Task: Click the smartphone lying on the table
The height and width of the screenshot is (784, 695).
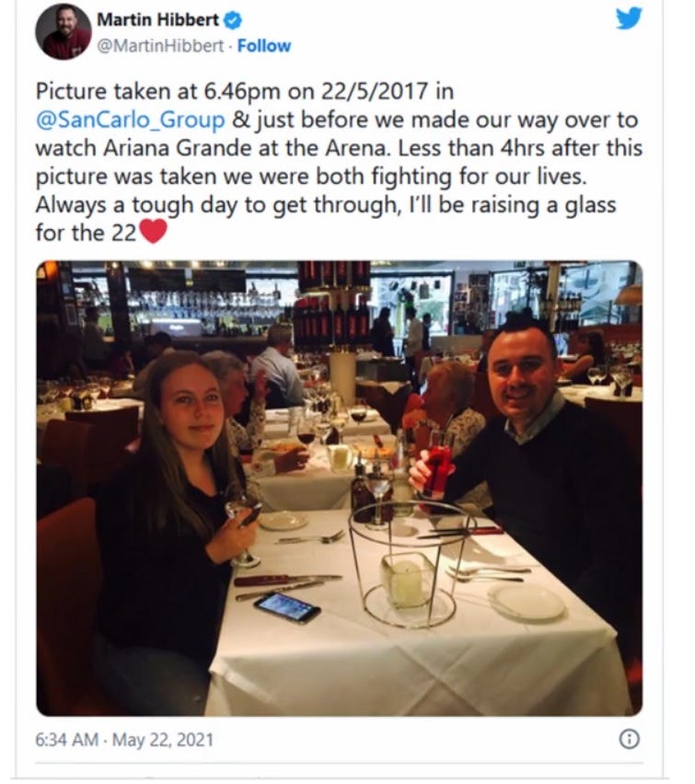Action: (287, 607)
